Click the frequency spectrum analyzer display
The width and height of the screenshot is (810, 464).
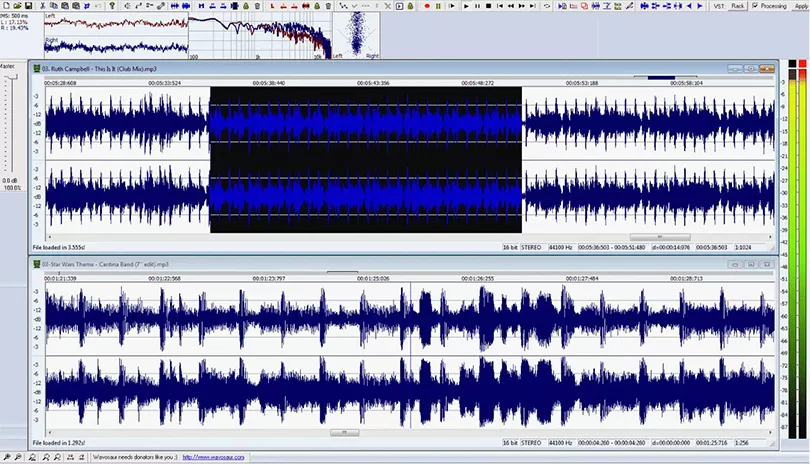[259, 36]
